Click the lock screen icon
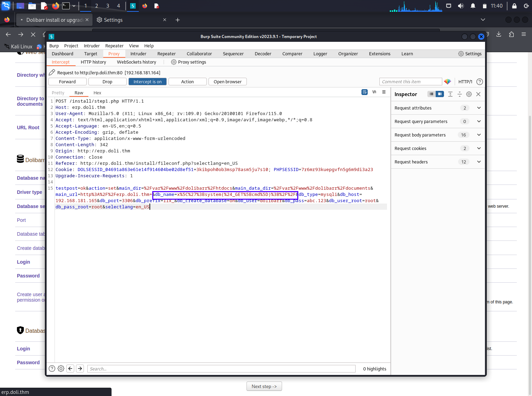The height and width of the screenshot is (396, 532). [x=514, y=6]
